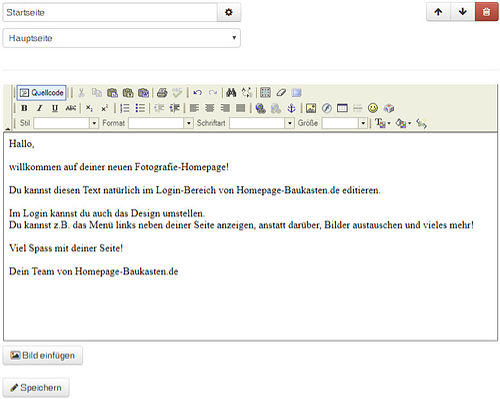Image resolution: width=500 pixels, height=399 pixels.
Task: Open the Größe size dropdown
Action: coord(345,123)
